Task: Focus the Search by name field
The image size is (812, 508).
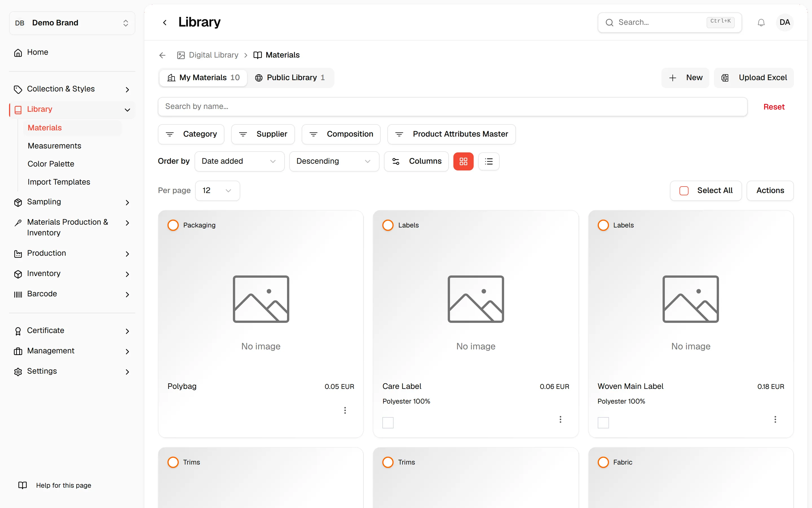Action: [x=452, y=106]
